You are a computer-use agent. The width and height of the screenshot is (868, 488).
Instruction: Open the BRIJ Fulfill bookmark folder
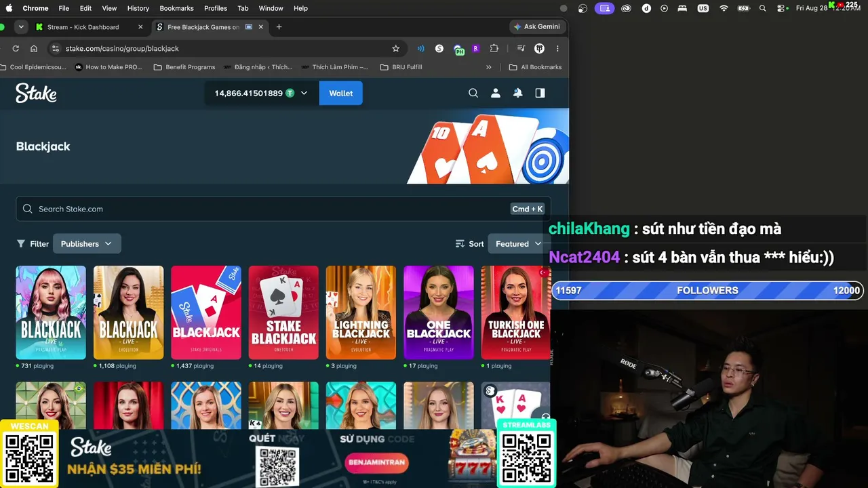(x=401, y=67)
